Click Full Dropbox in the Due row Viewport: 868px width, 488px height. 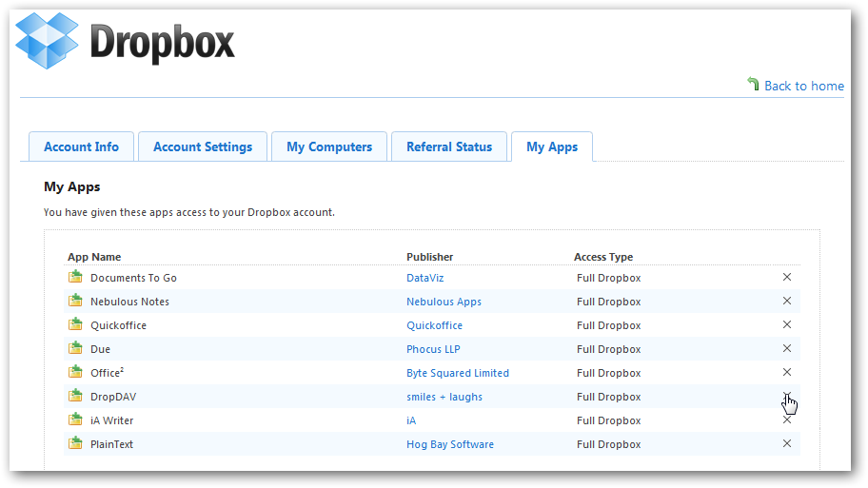pos(609,349)
